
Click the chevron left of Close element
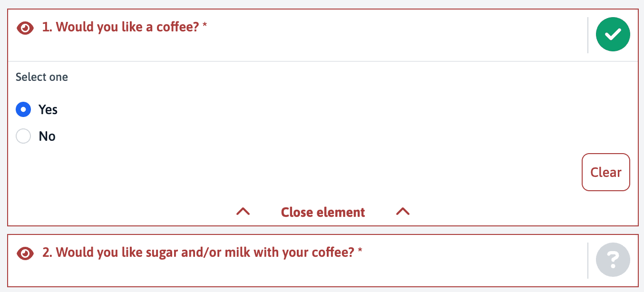[243, 212]
